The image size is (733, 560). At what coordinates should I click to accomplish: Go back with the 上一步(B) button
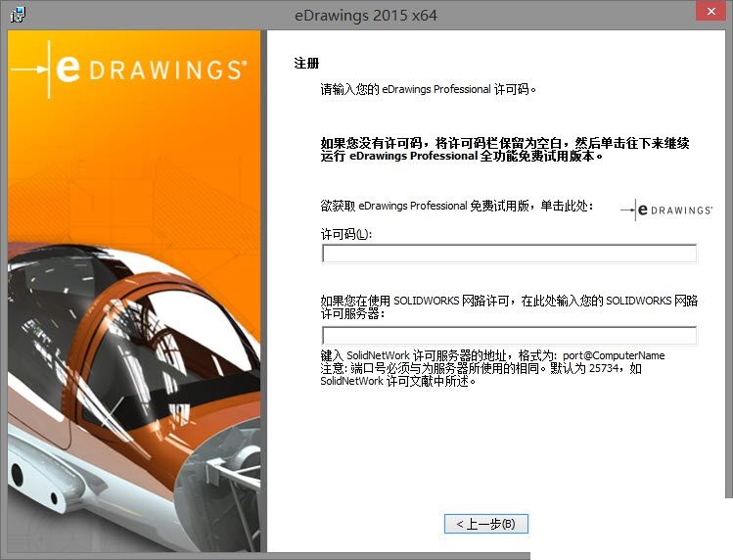pos(486,524)
